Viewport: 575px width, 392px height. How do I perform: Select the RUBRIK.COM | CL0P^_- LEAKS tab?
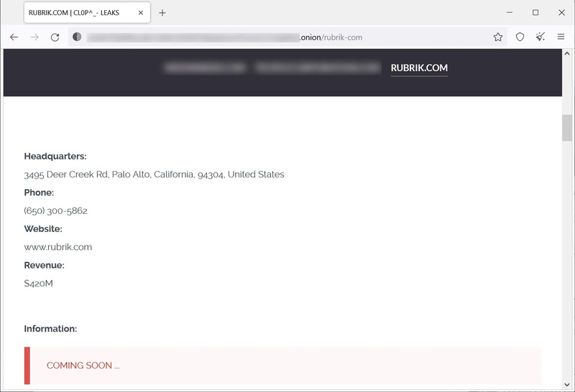coord(87,13)
